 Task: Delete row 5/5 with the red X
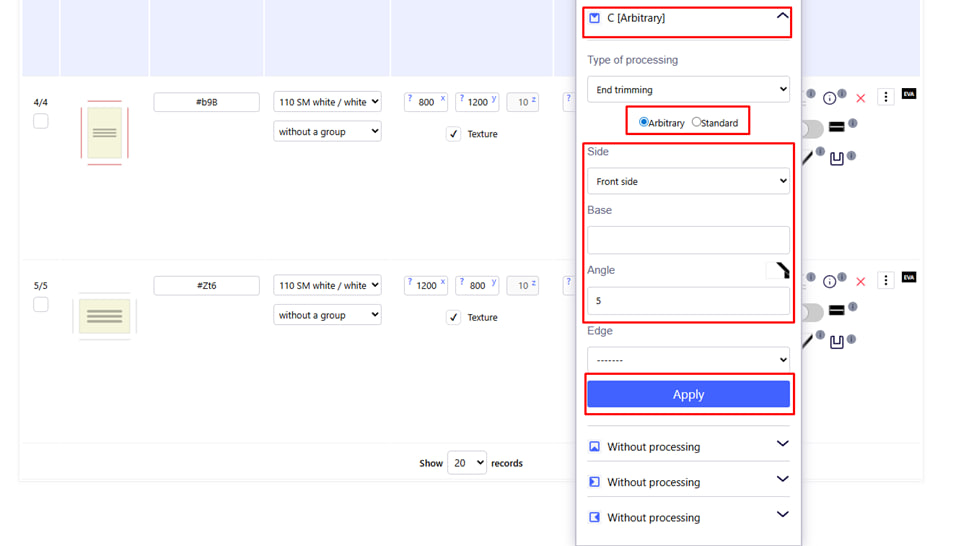tap(860, 282)
